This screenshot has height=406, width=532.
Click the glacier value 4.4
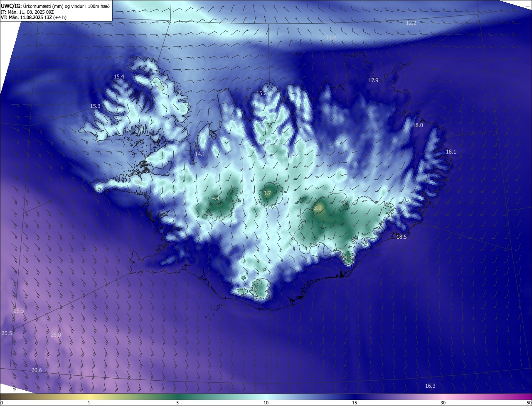(216, 198)
